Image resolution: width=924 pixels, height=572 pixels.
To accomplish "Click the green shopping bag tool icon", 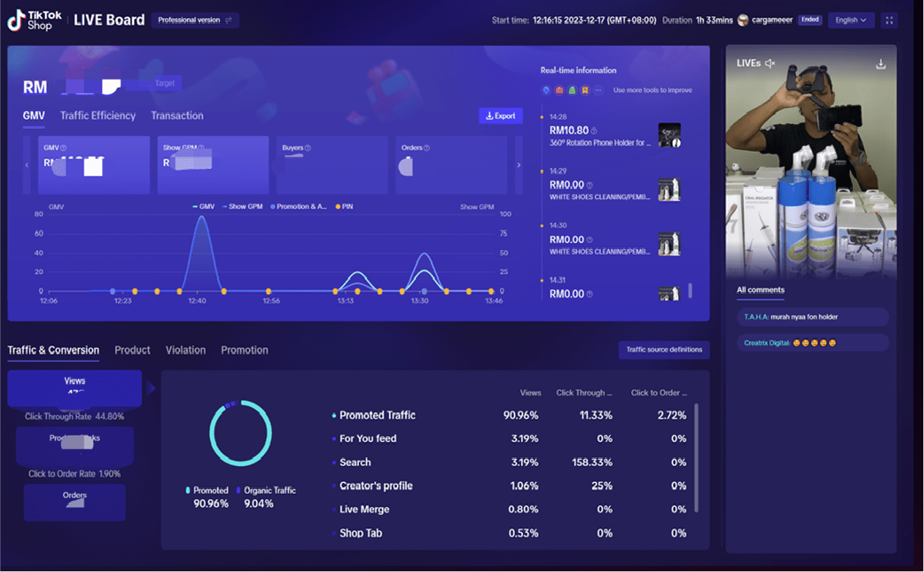I will 572,90.
